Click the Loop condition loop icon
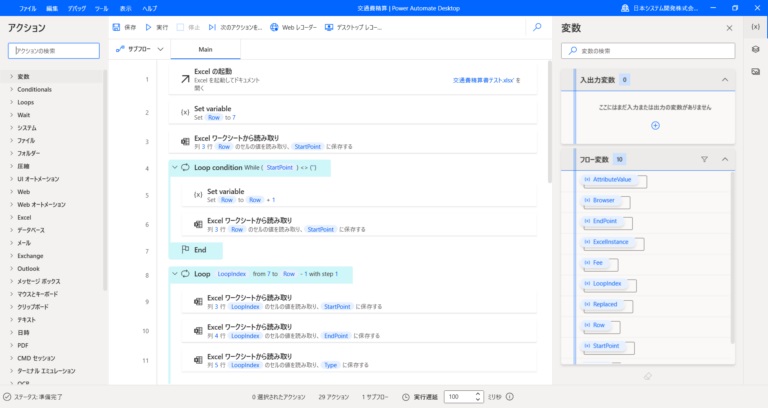 [x=185, y=168]
